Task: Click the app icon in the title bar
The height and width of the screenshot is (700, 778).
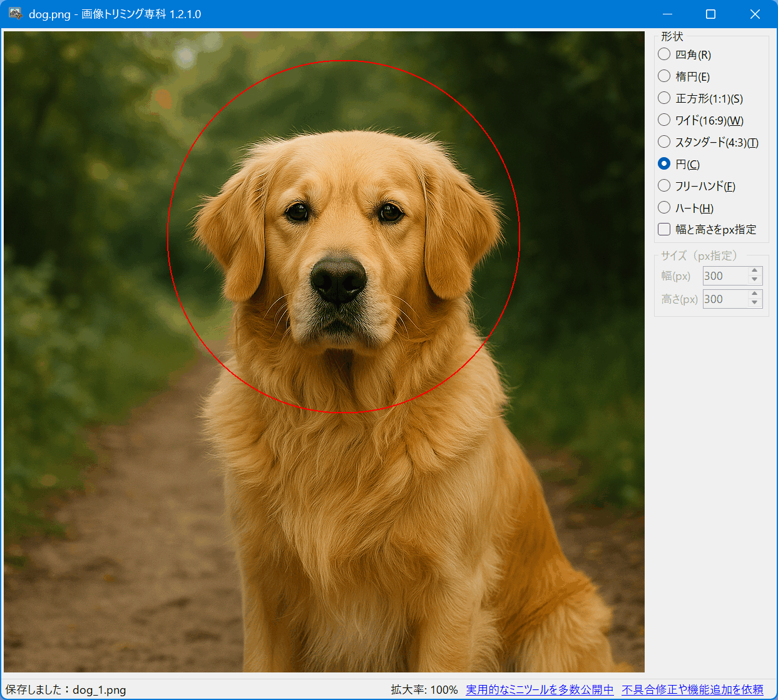Action: 16,14
